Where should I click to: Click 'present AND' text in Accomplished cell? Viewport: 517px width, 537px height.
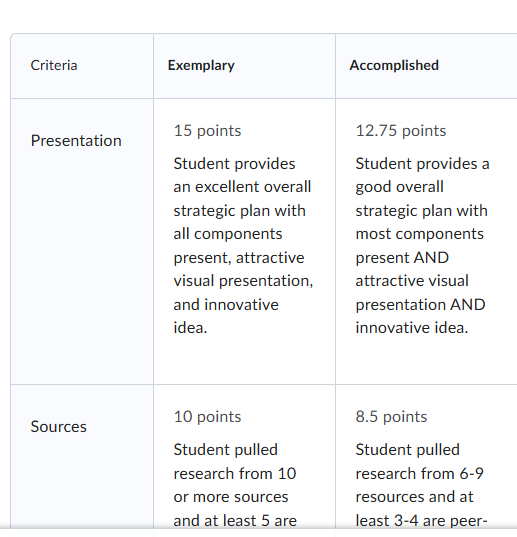(x=402, y=258)
